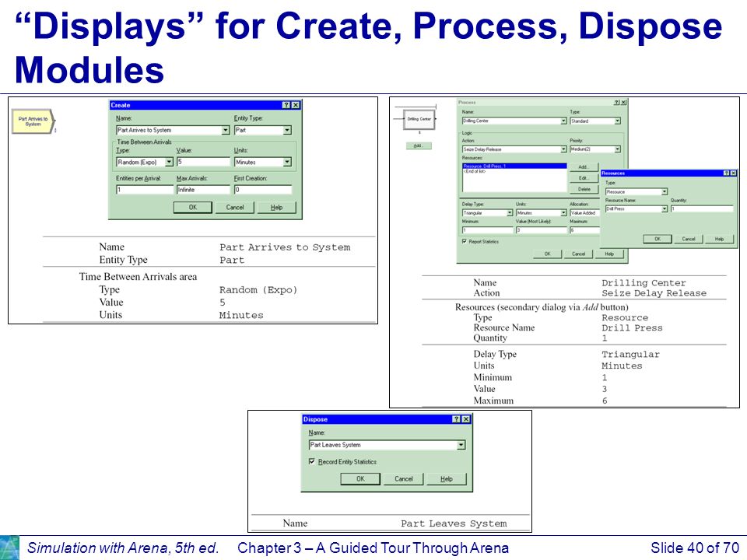Open the Name dropdown showing Part Leaves System
The width and height of the screenshot is (747, 560).
[x=461, y=445]
